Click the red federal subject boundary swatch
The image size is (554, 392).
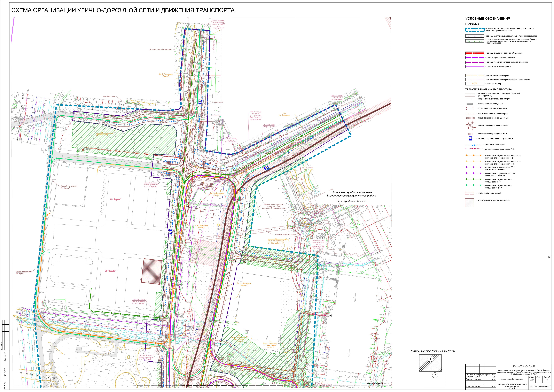(475, 53)
